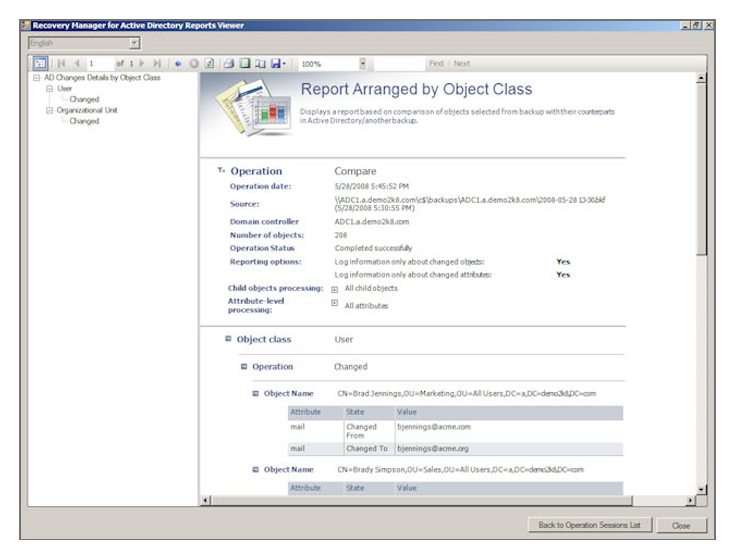Click the Find link in toolbar
This screenshot has height=559, width=736.
coord(436,63)
